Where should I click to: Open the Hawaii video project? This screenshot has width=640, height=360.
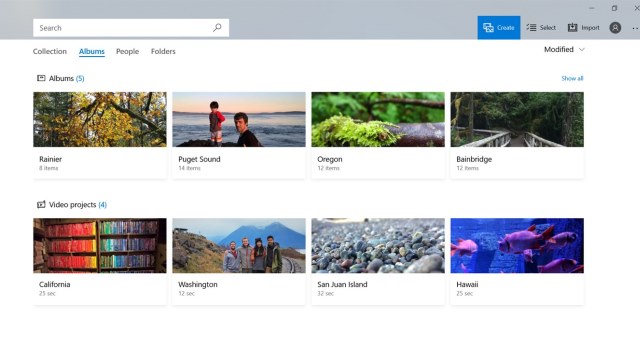click(x=517, y=261)
